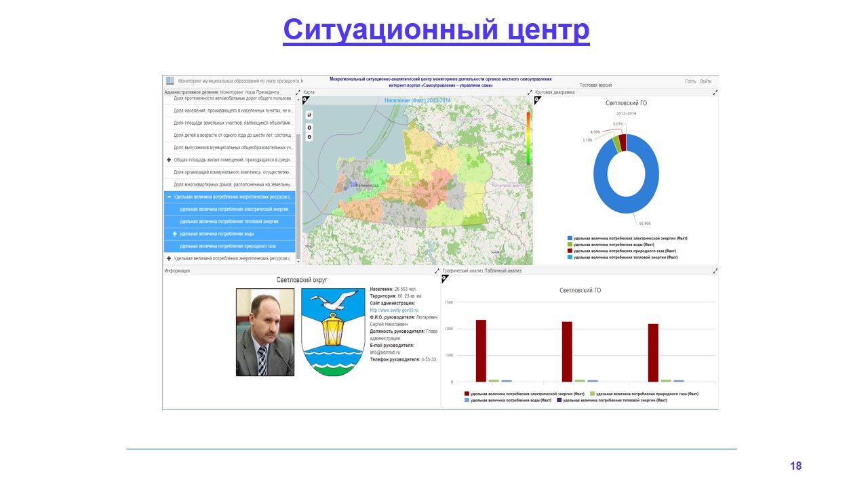
Task: Switch to Административное деление tab
Action: 191,92
